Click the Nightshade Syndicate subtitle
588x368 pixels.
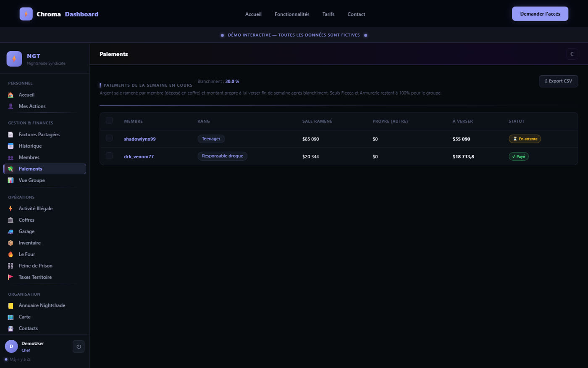pyautogui.click(x=46, y=64)
